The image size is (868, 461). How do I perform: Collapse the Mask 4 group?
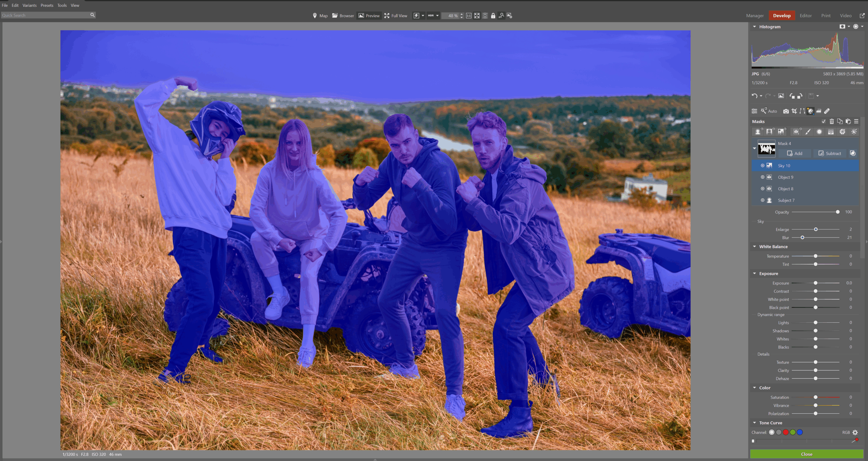pos(754,148)
